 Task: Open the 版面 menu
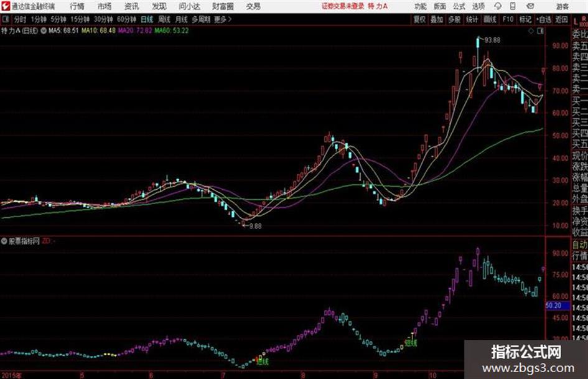440,6
